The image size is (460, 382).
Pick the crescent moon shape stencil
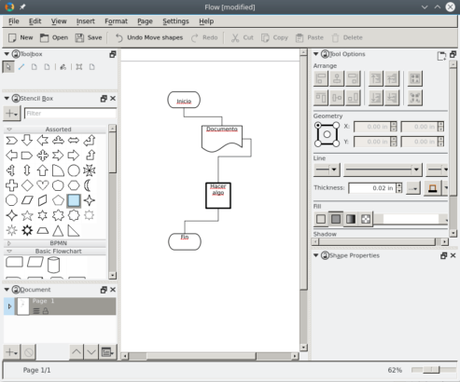coord(88,185)
